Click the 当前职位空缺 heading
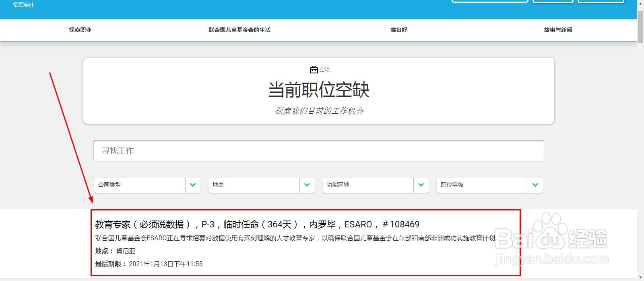 click(x=319, y=90)
